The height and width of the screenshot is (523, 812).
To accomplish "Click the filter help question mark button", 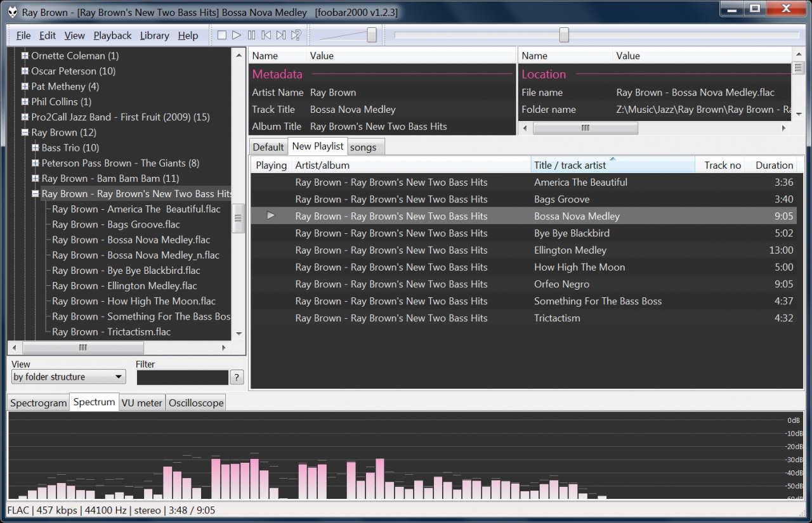I will [237, 378].
